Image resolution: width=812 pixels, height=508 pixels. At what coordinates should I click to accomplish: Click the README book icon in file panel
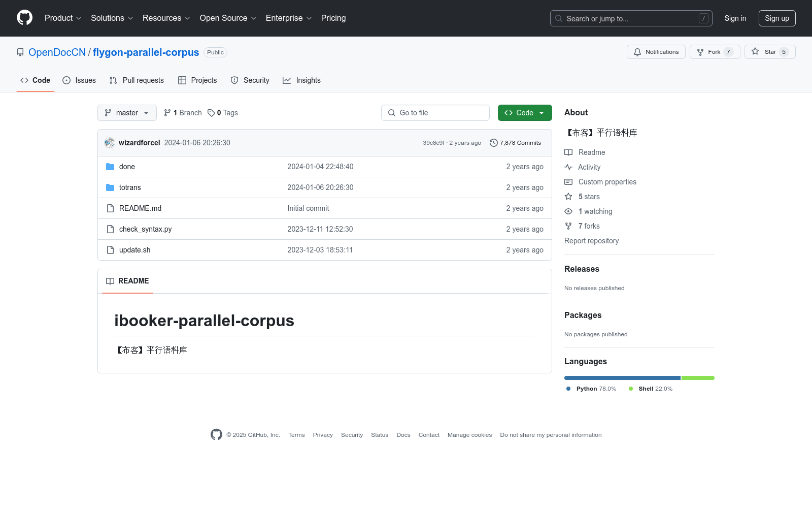pos(110,281)
